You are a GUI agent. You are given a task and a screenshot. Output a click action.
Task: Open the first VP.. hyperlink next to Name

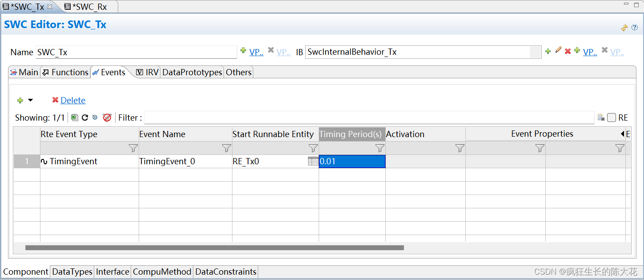tap(256, 52)
